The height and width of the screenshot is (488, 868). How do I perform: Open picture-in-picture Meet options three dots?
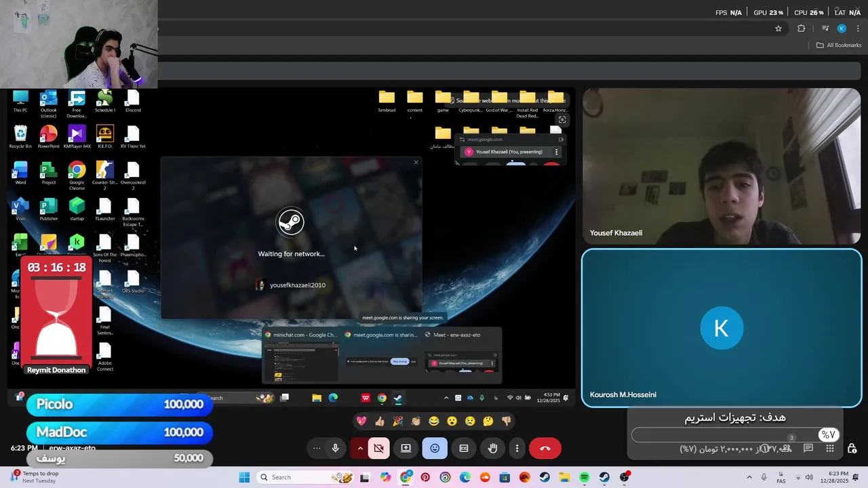(557, 152)
